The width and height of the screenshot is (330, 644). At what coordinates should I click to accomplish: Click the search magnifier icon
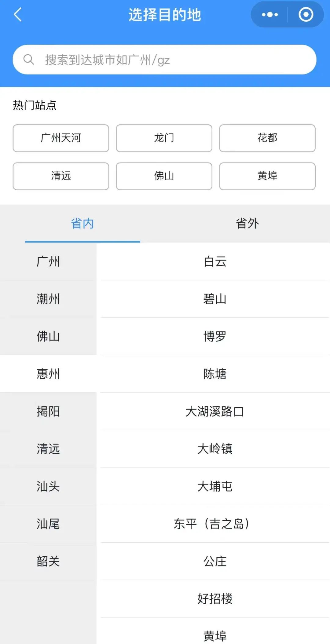[x=29, y=60]
